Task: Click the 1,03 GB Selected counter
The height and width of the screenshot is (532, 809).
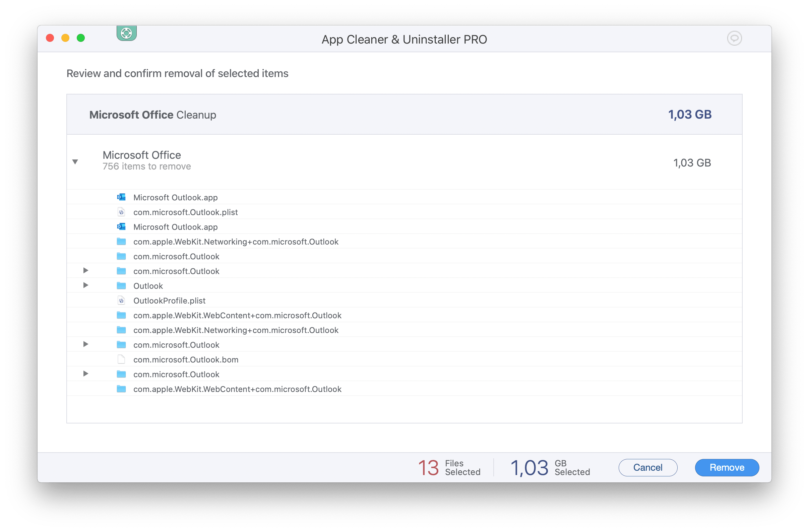Action: (x=550, y=468)
